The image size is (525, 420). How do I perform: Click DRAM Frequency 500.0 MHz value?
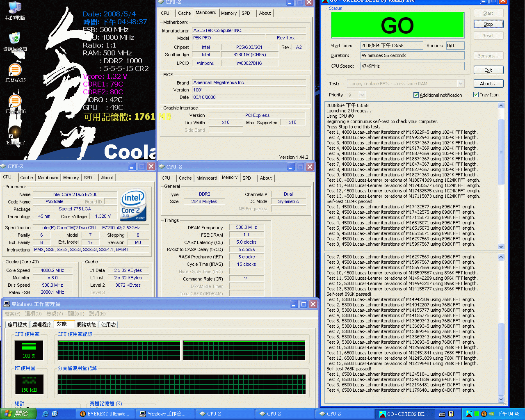click(x=247, y=227)
